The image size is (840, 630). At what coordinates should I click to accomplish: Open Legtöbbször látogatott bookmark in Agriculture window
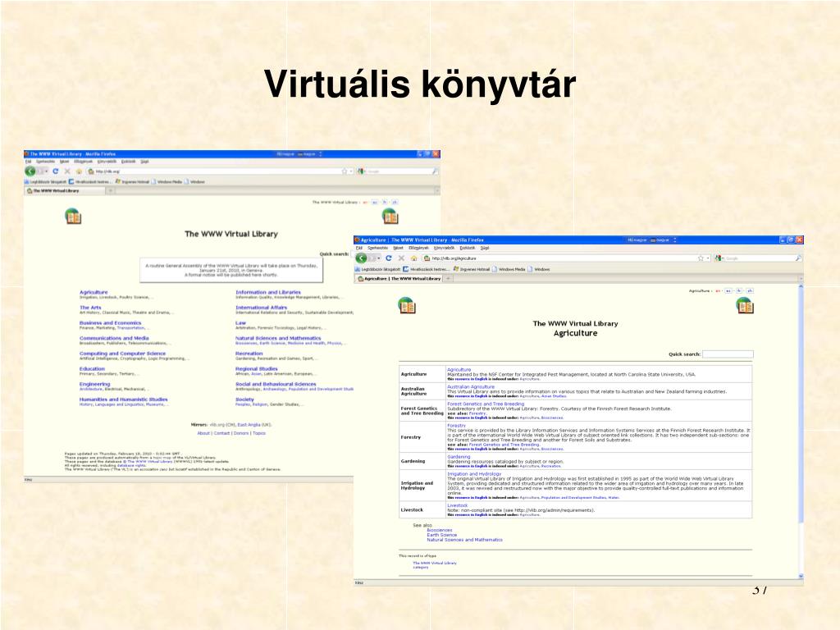[377, 269]
